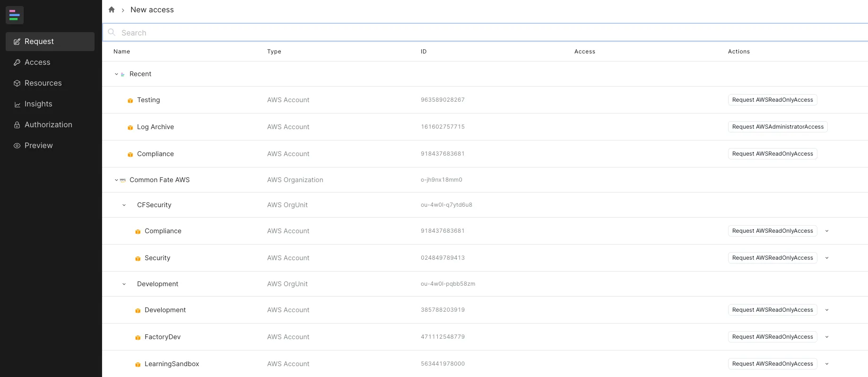Collapse the Recent section

pyautogui.click(x=116, y=74)
